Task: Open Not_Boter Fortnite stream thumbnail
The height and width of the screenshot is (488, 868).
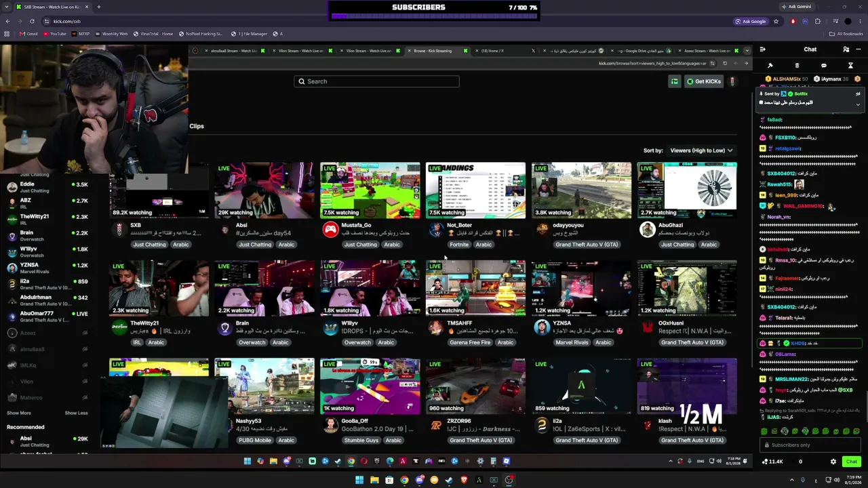Action: click(x=475, y=190)
